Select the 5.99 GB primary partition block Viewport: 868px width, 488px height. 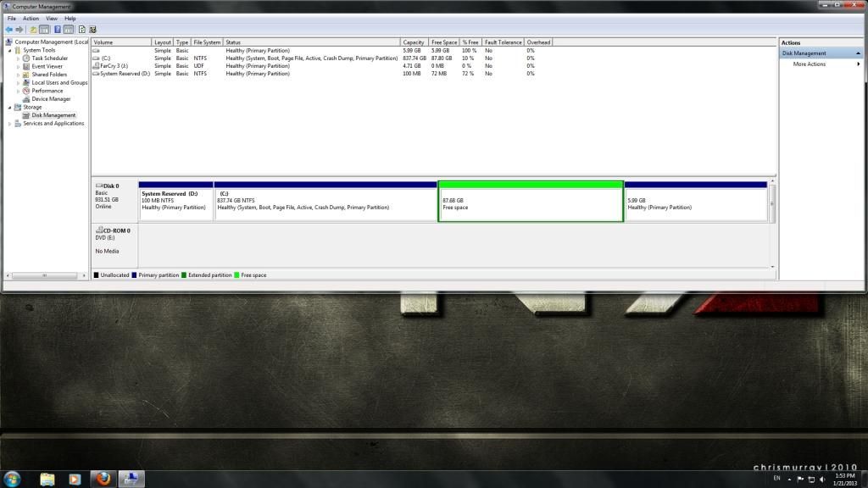tap(696, 202)
